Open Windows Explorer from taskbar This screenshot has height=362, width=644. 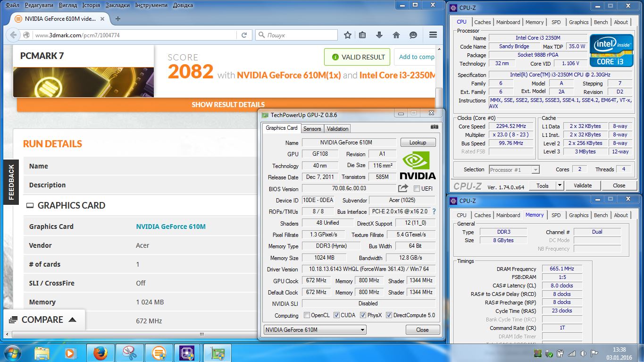pyautogui.click(x=42, y=353)
